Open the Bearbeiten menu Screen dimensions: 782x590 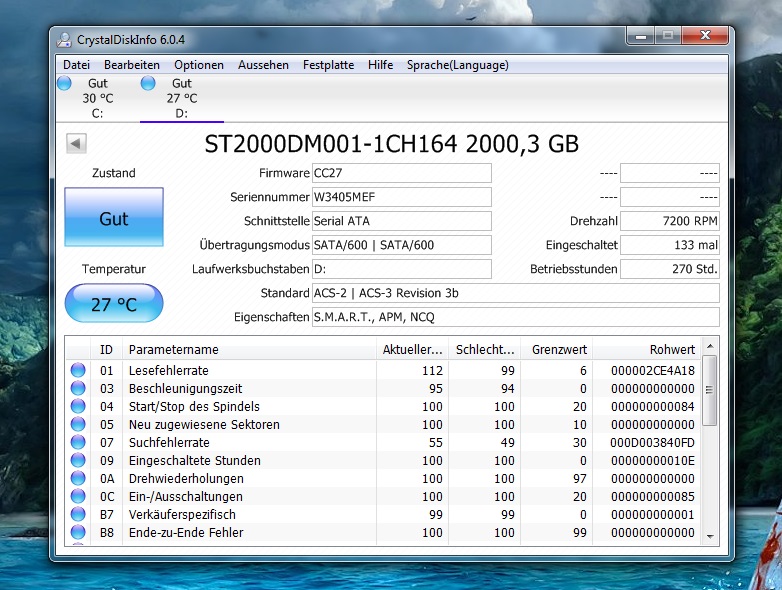pos(132,65)
